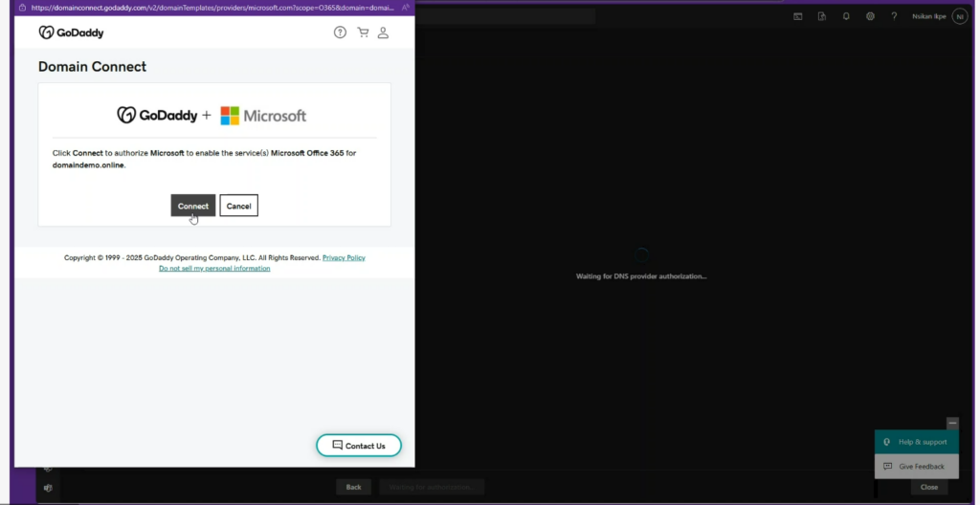Open settings gear in admin header
The height and width of the screenshot is (505, 980).
click(x=870, y=16)
